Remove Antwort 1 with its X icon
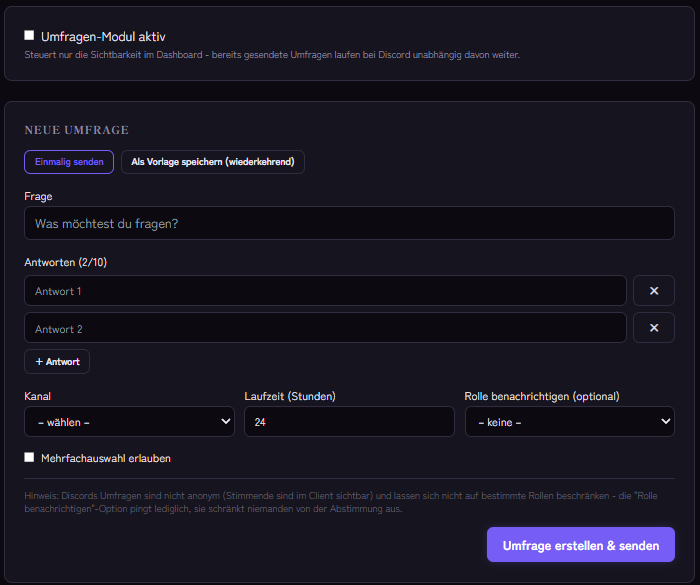 (x=654, y=291)
